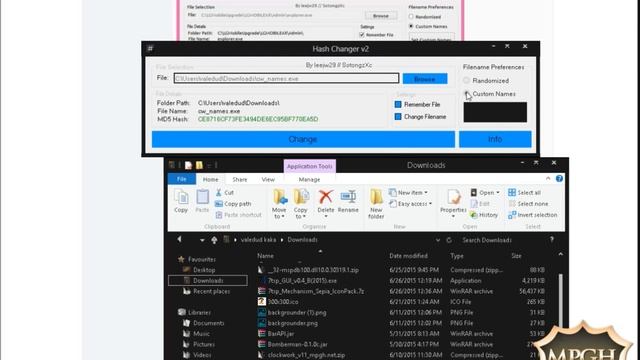640x360 pixels.
Task: Click the folder icon in quick access toolbar
Action: pyautogui.click(x=199, y=165)
